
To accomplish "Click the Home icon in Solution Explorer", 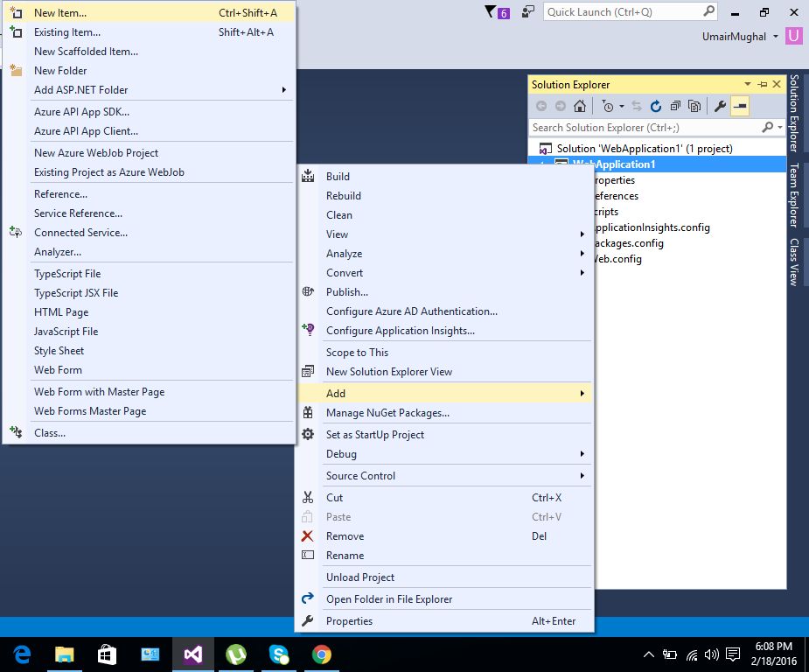I will (579, 107).
